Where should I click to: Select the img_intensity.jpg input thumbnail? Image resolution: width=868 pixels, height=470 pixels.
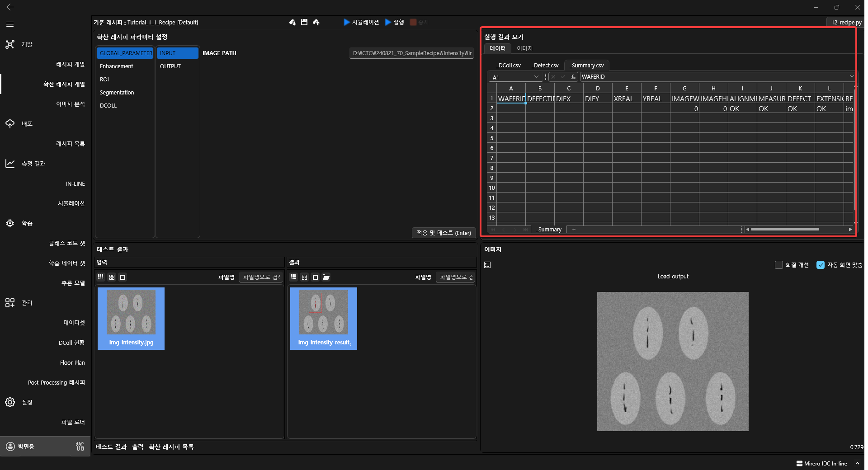coord(131,318)
